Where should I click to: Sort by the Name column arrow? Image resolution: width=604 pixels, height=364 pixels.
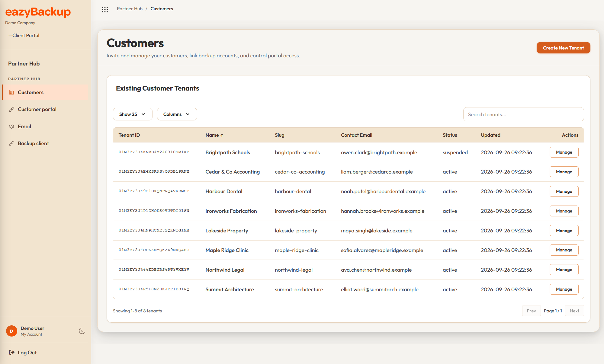222,135
